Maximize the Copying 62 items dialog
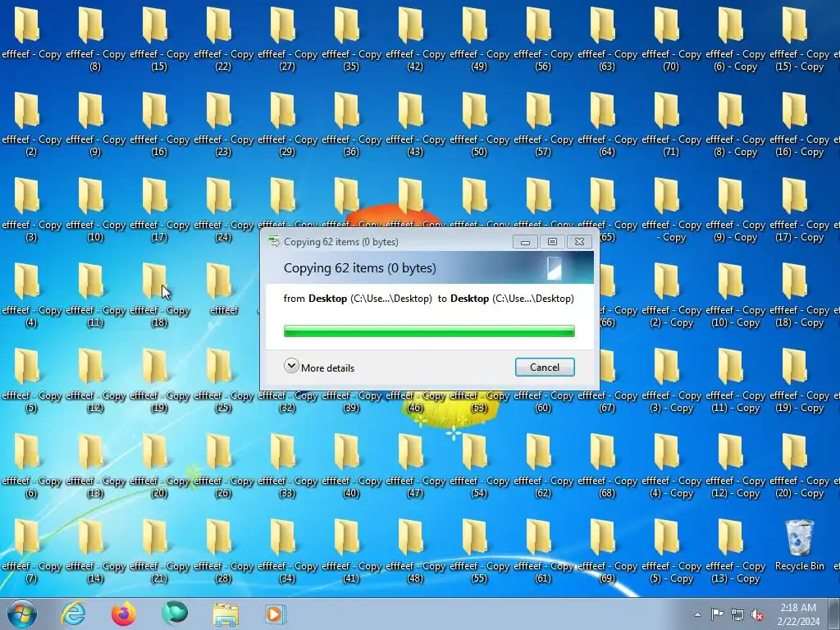This screenshot has width=840, height=630. pyautogui.click(x=552, y=242)
